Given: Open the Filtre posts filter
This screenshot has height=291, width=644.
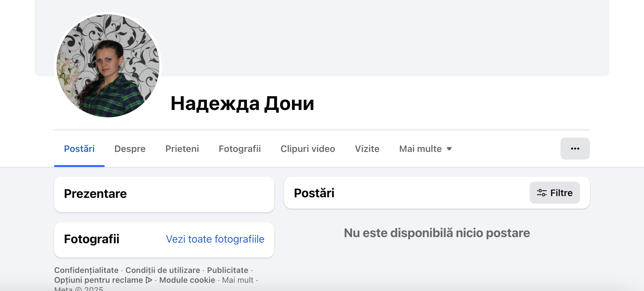Looking at the screenshot, I should pos(554,193).
